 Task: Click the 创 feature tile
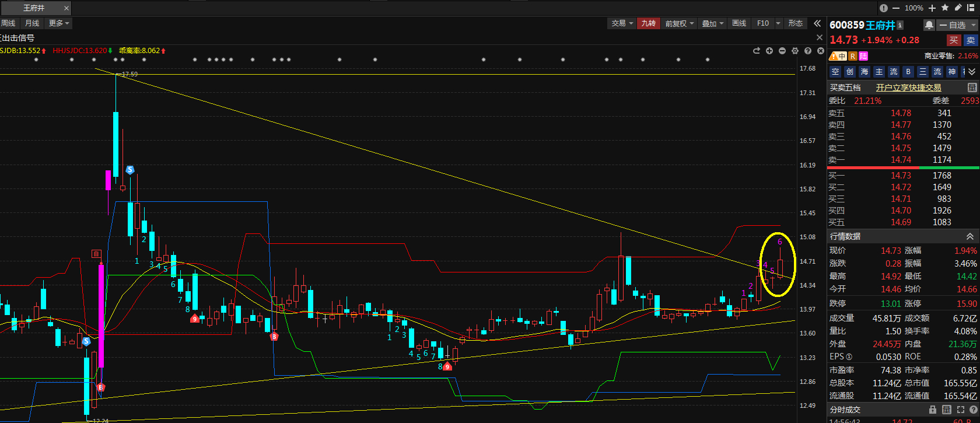850,72
